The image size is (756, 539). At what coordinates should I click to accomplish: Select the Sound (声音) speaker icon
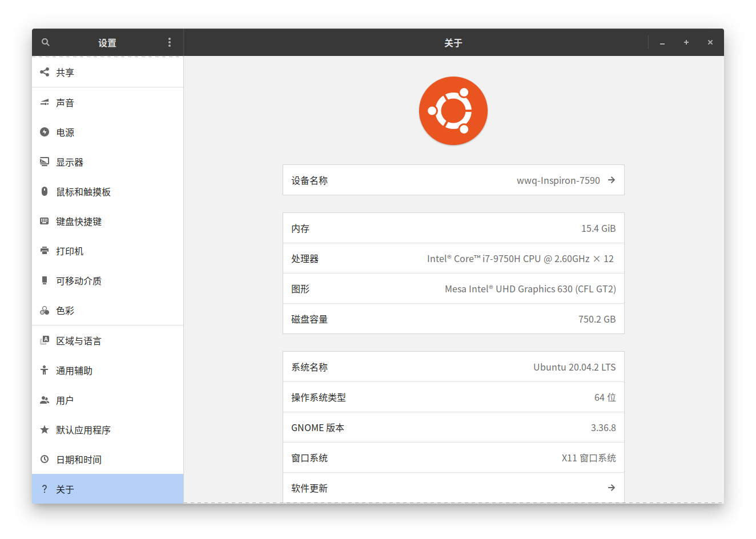(x=45, y=103)
